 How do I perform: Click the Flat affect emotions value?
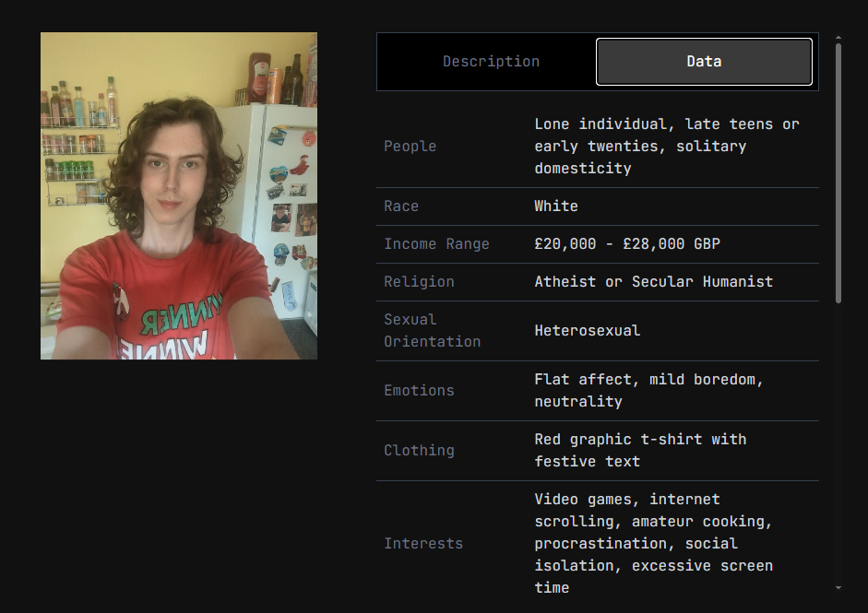[648, 391]
